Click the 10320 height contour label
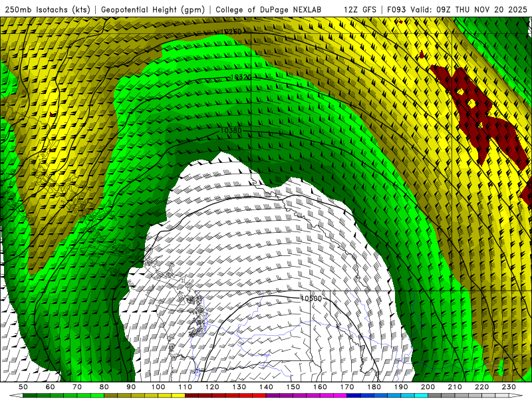 pyautogui.click(x=241, y=77)
